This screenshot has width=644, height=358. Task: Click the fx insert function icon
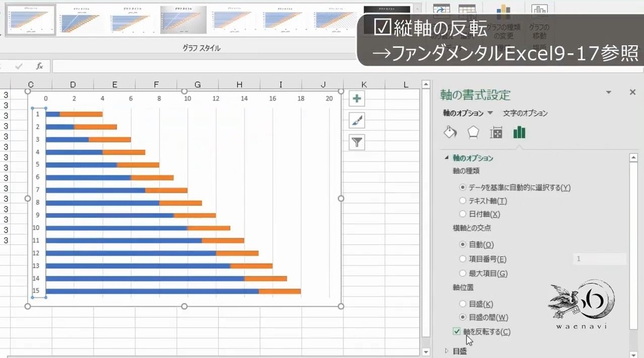pos(40,66)
